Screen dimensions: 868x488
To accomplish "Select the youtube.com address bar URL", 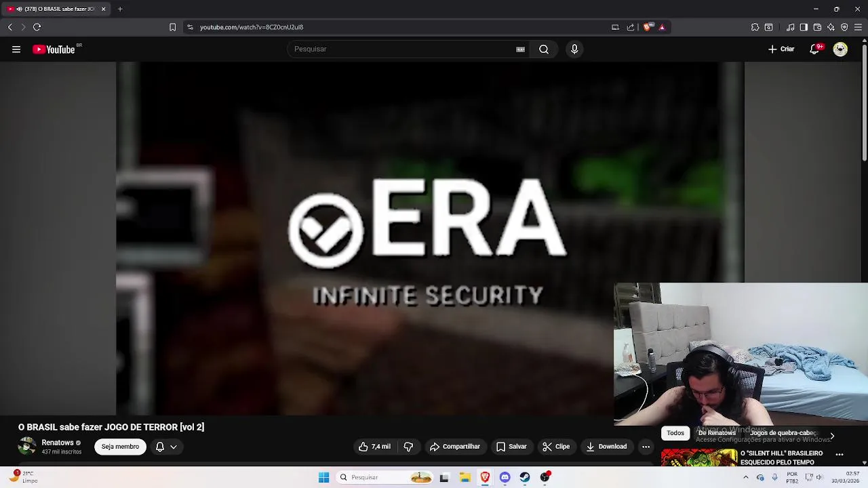I will (252, 27).
